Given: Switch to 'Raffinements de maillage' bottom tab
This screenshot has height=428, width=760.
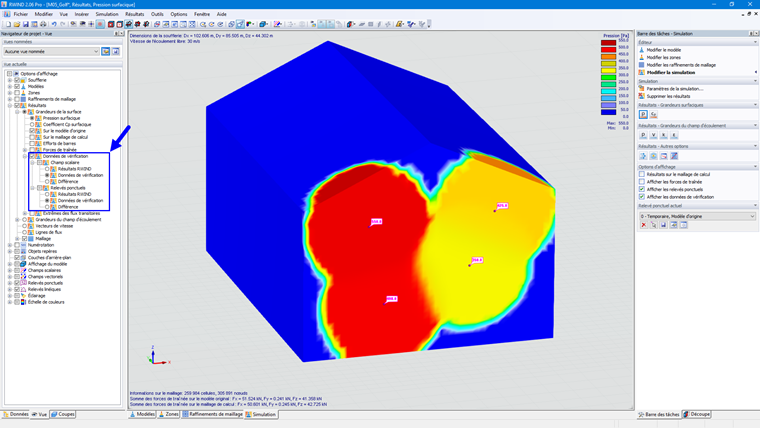Looking at the screenshot, I should pyautogui.click(x=212, y=414).
